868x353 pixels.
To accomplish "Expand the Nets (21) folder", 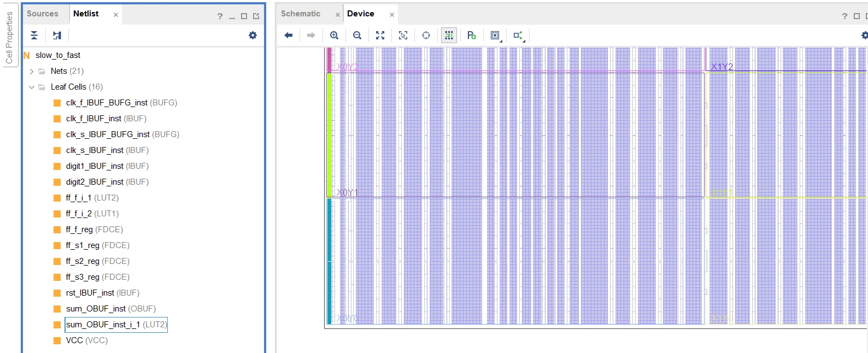I will click(32, 71).
